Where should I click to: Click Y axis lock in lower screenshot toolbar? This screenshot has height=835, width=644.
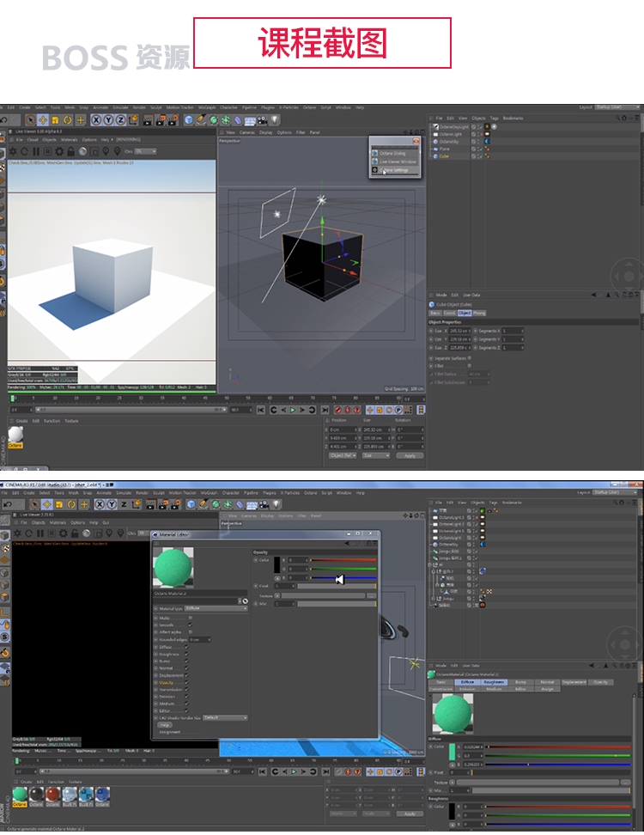tap(112, 503)
